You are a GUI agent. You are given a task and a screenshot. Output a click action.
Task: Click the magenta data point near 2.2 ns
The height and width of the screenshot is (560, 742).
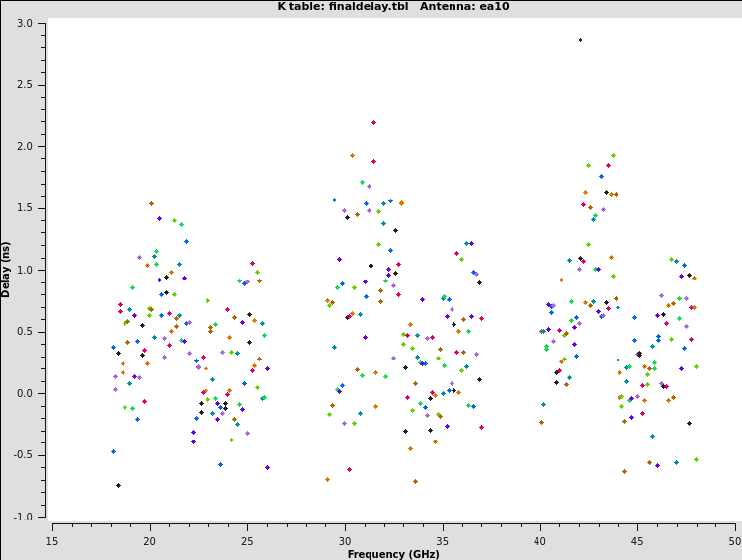(373, 122)
